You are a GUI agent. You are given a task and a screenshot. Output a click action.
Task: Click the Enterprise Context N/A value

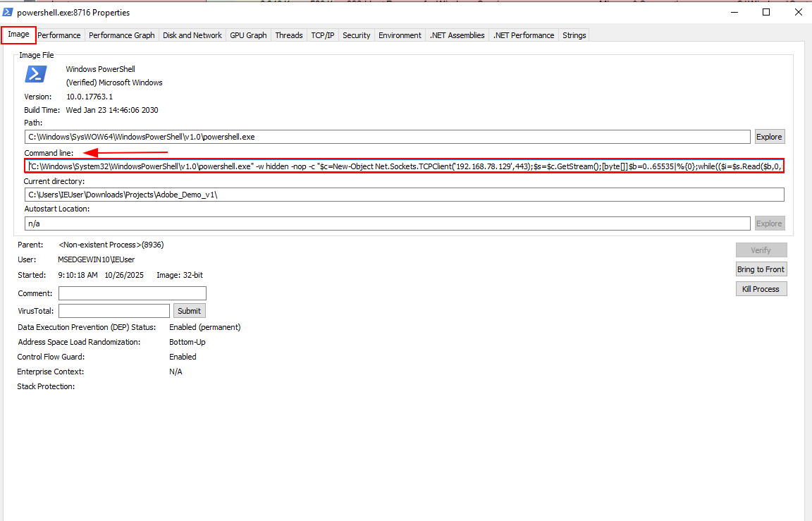point(176,372)
